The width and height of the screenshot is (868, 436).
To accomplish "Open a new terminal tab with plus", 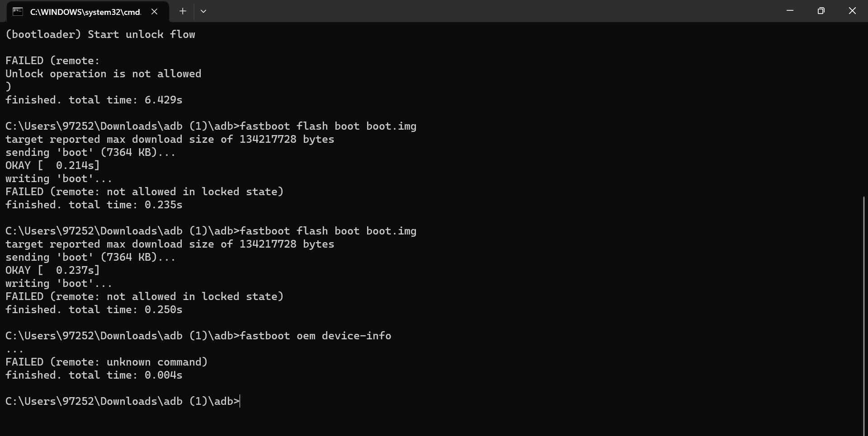I will point(183,11).
